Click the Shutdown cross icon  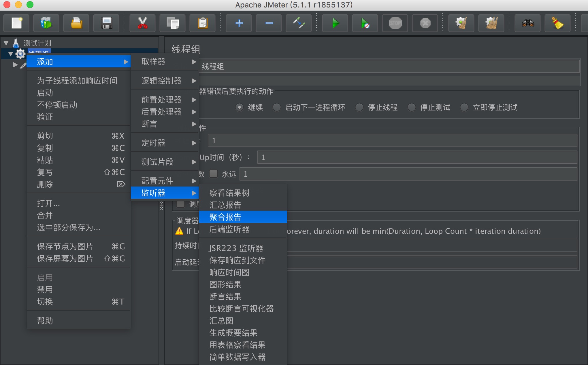pyautogui.click(x=425, y=23)
